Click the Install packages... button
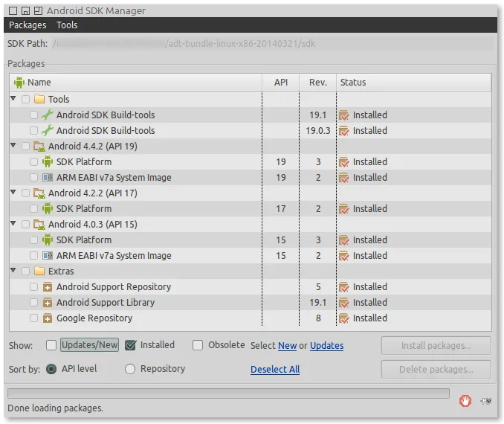 [436, 345]
